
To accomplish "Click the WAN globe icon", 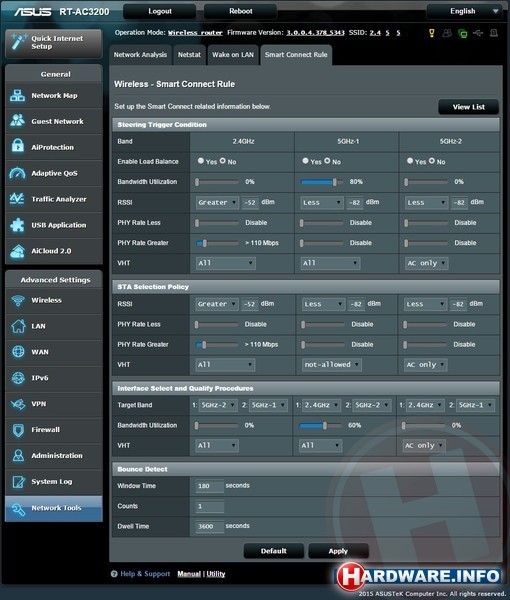I will (18, 352).
